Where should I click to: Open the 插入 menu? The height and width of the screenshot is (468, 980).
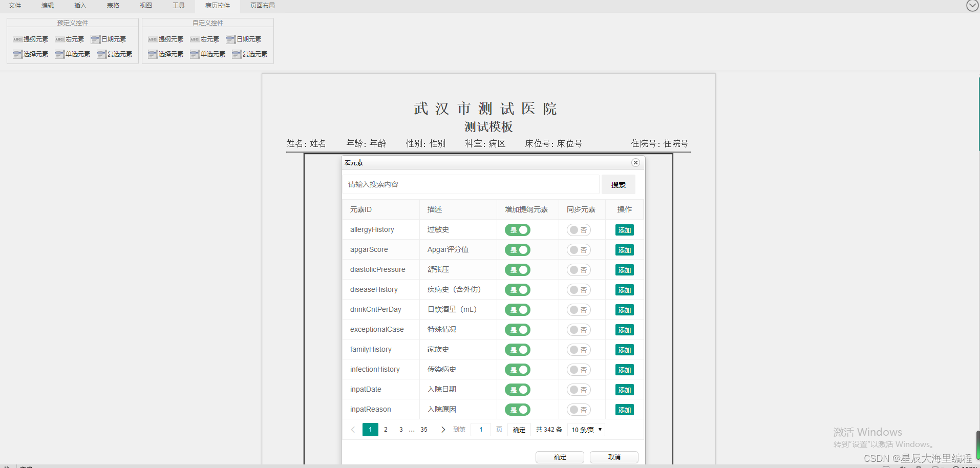(80, 6)
